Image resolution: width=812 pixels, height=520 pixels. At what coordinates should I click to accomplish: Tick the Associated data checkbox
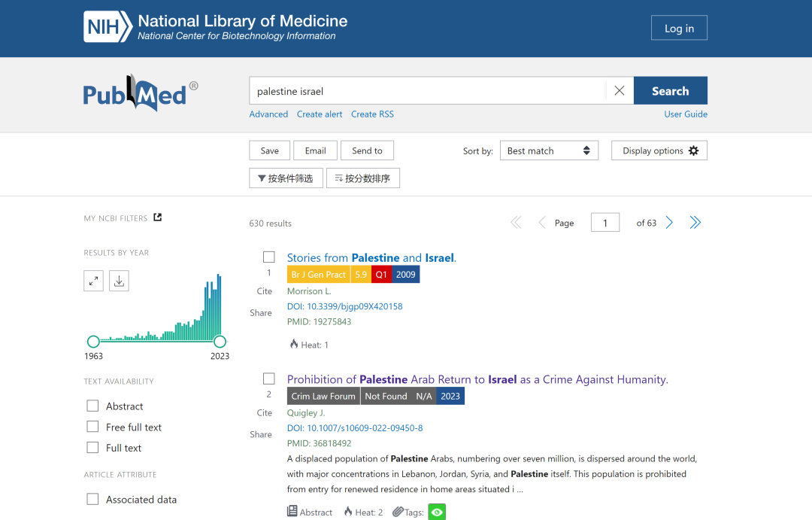click(93, 499)
